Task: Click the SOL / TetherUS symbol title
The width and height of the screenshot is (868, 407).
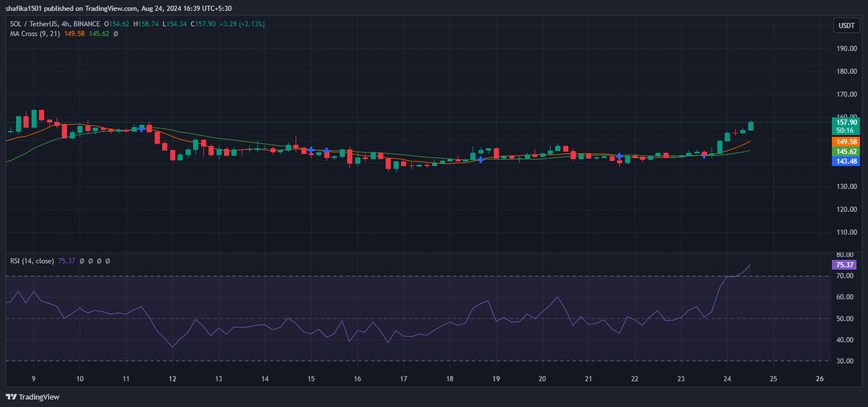Action: click(x=35, y=24)
